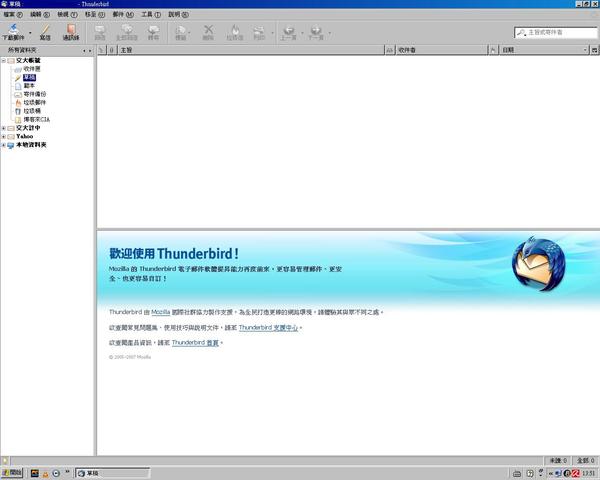This screenshot has height=480, width=600.
Task: Select the 交大帳號 account row
Action: click(x=28, y=60)
